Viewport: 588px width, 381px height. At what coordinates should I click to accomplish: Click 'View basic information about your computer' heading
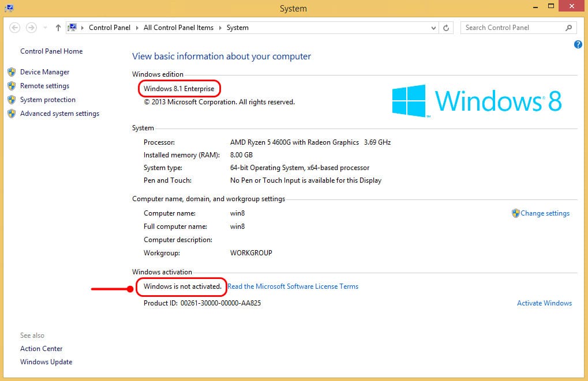[x=221, y=56]
